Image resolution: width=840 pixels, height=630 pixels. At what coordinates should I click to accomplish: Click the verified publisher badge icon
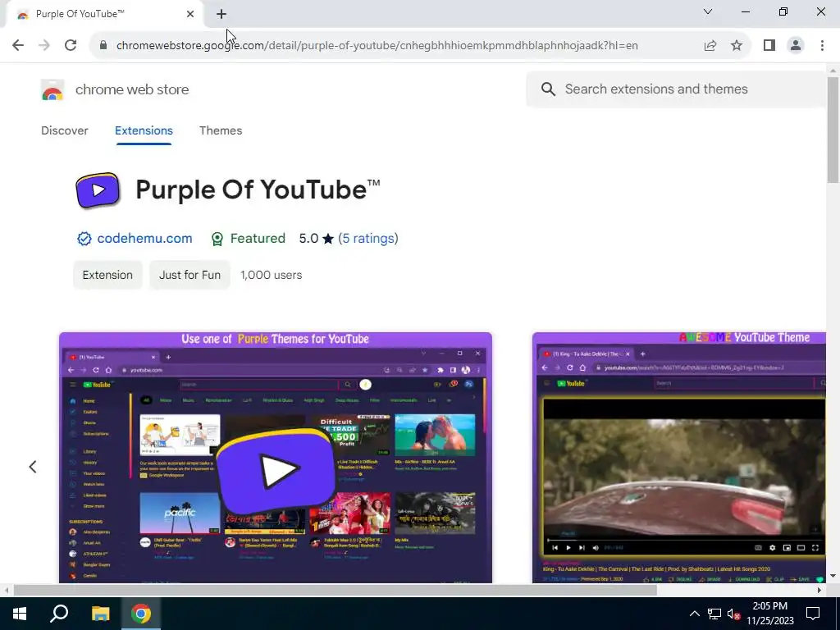tap(84, 239)
